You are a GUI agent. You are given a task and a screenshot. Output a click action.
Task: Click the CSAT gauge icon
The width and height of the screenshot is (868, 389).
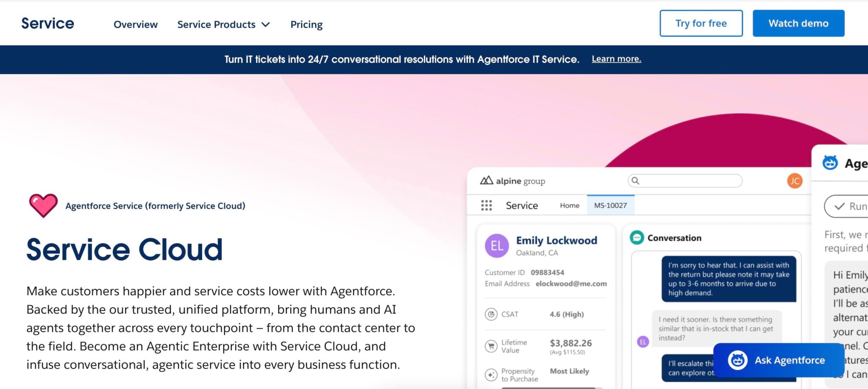pyautogui.click(x=491, y=314)
